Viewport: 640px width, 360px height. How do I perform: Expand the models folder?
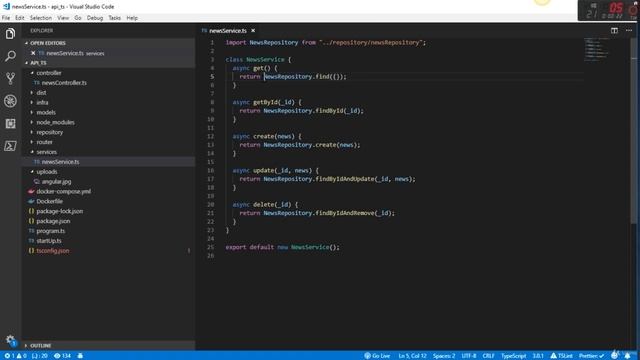click(32, 112)
